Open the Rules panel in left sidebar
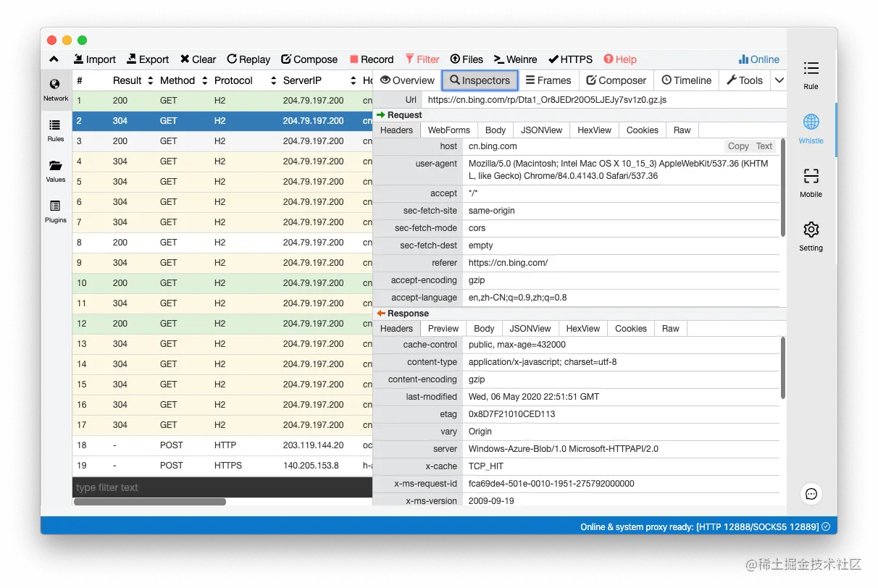 tap(56, 130)
